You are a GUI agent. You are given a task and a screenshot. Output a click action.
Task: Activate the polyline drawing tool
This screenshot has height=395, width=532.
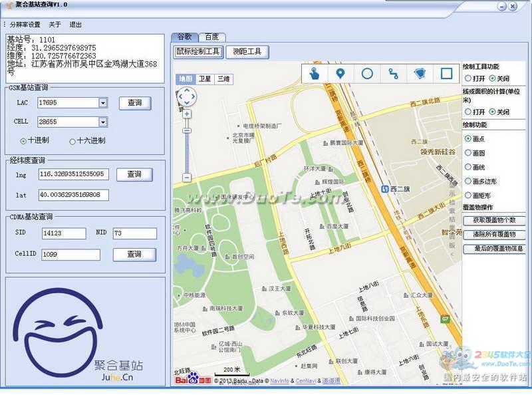pyautogui.click(x=393, y=73)
